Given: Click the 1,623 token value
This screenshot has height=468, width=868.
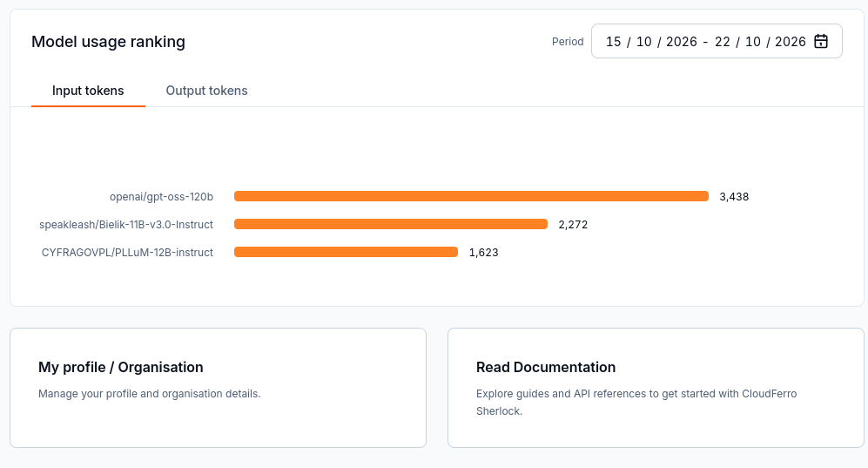Looking at the screenshot, I should tap(484, 253).
